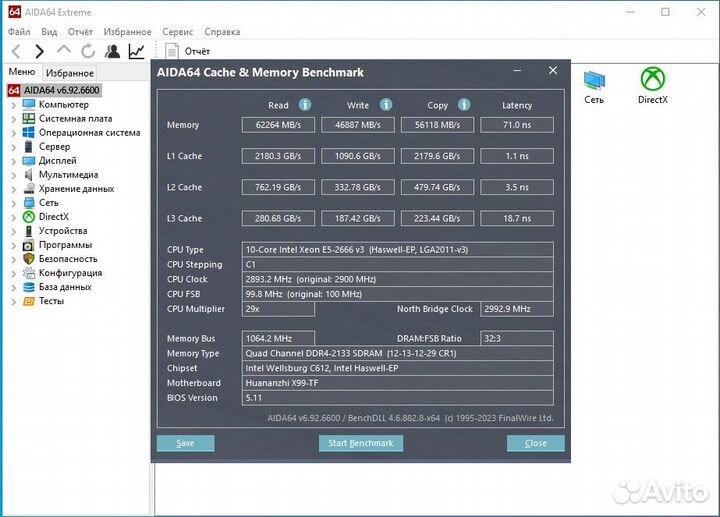Image resolution: width=720 pixels, height=517 pixels.
Task: Click the Save button
Action: tap(185, 443)
